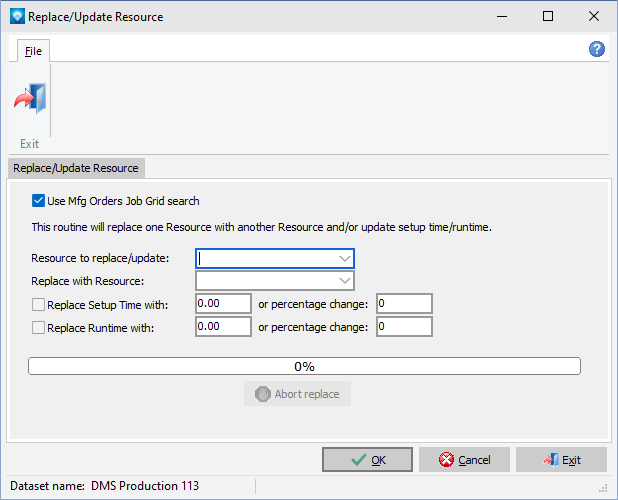Image resolution: width=618 pixels, height=500 pixels.
Task: Click the 0% progress bar
Action: [x=304, y=366]
